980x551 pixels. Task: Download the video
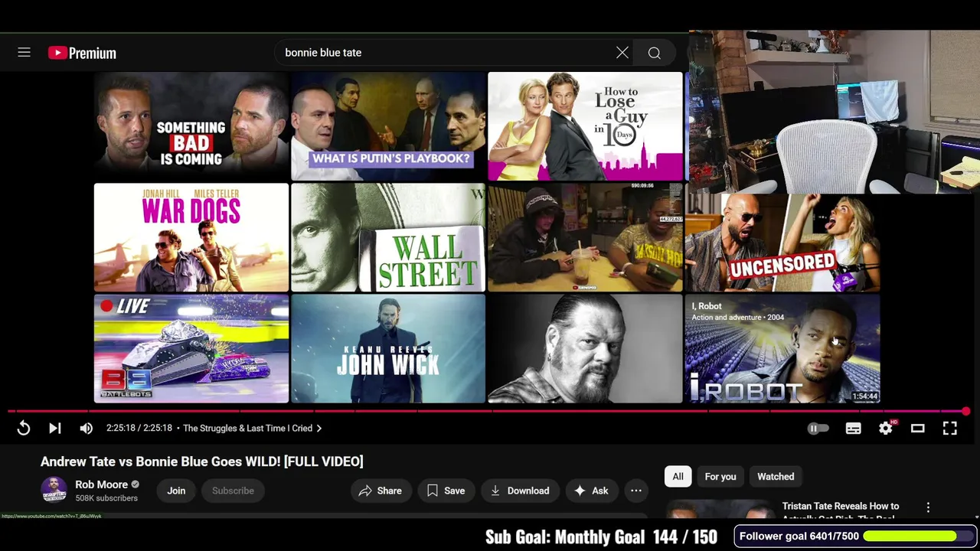(520, 491)
